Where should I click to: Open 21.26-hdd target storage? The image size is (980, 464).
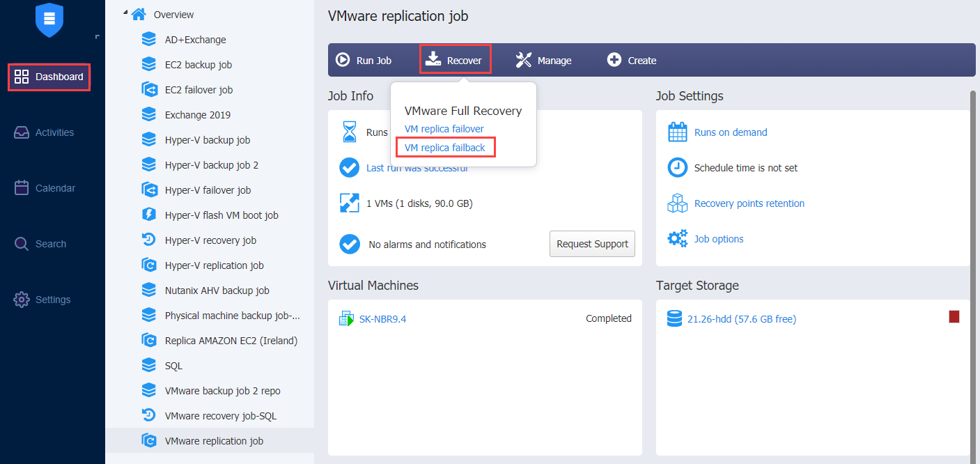tap(742, 319)
